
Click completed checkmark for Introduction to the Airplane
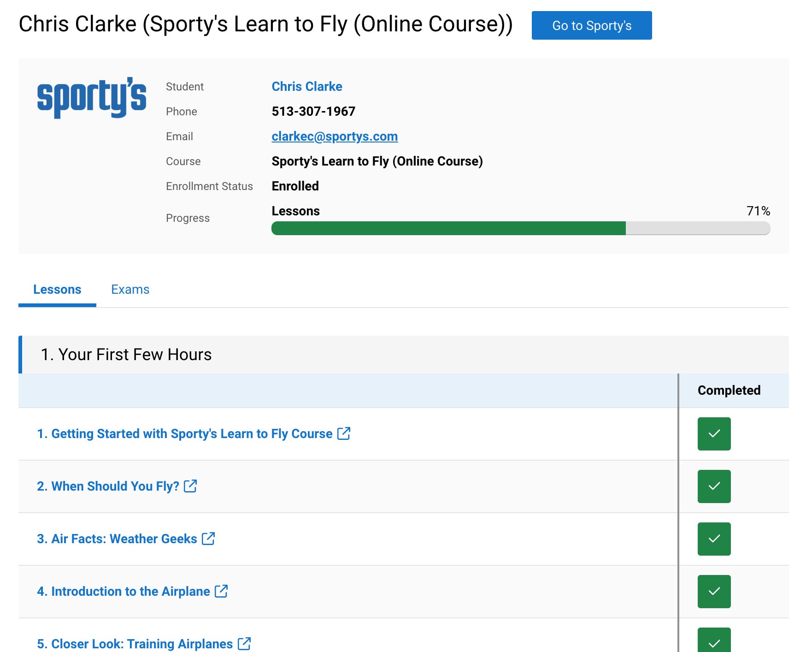click(714, 592)
